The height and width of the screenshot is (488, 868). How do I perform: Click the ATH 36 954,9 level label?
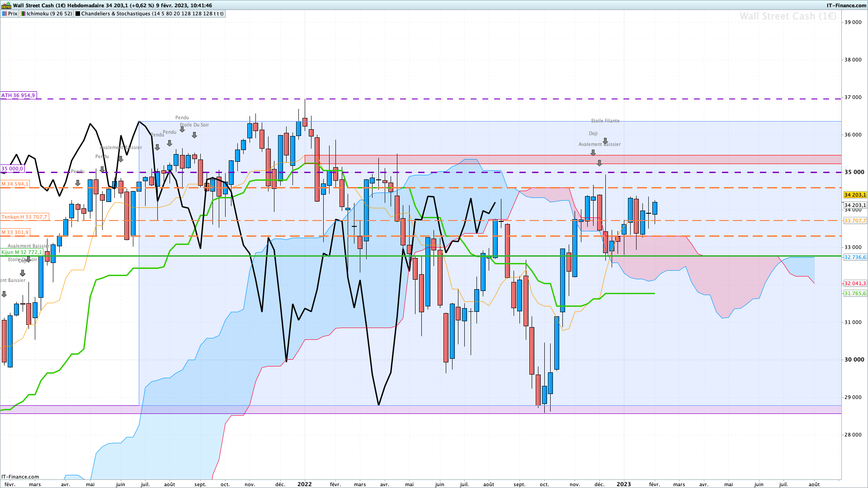[x=18, y=95]
